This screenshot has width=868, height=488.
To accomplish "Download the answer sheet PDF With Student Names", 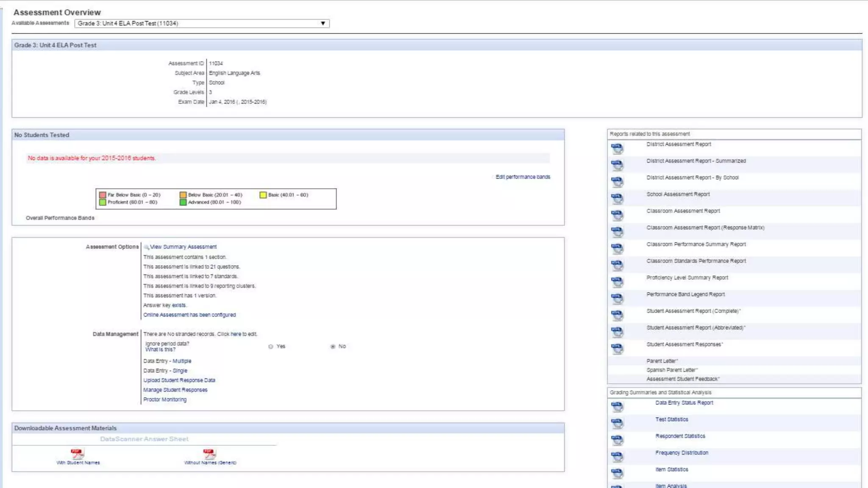I will coord(77,454).
